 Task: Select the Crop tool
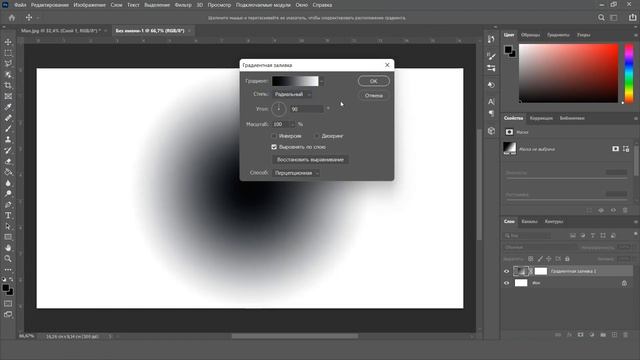tap(8, 85)
